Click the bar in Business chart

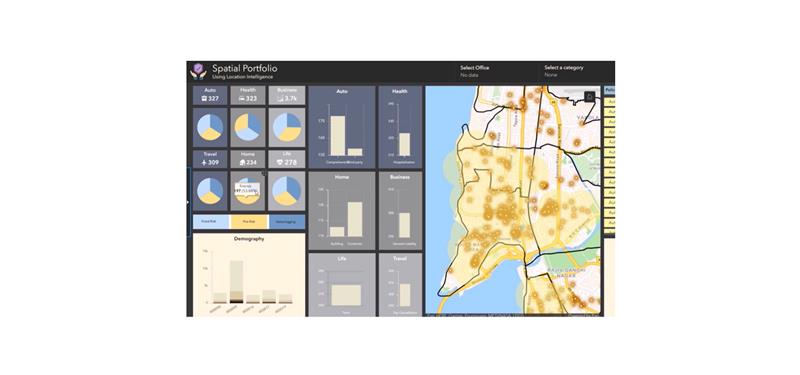(x=404, y=225)
